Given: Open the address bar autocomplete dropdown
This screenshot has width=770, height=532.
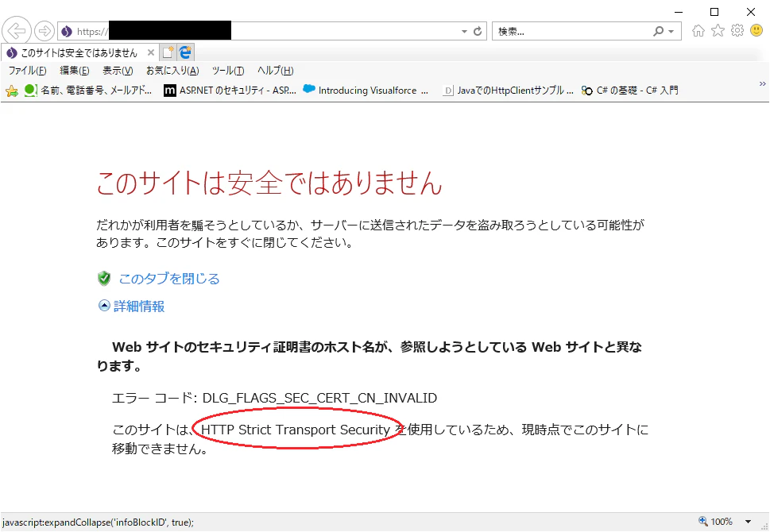Looking at the screenshot, I should coord(464,30).
